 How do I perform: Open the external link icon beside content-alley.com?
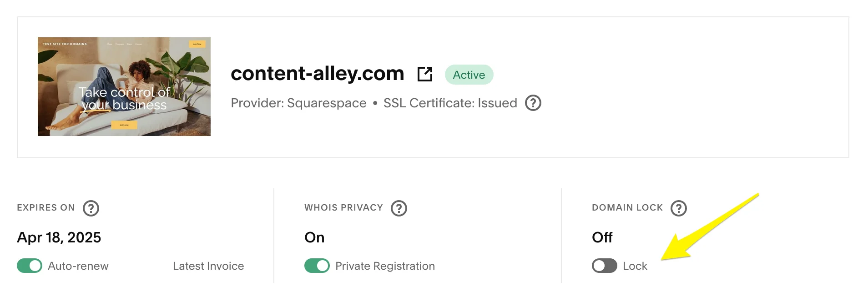coord(425,74)
